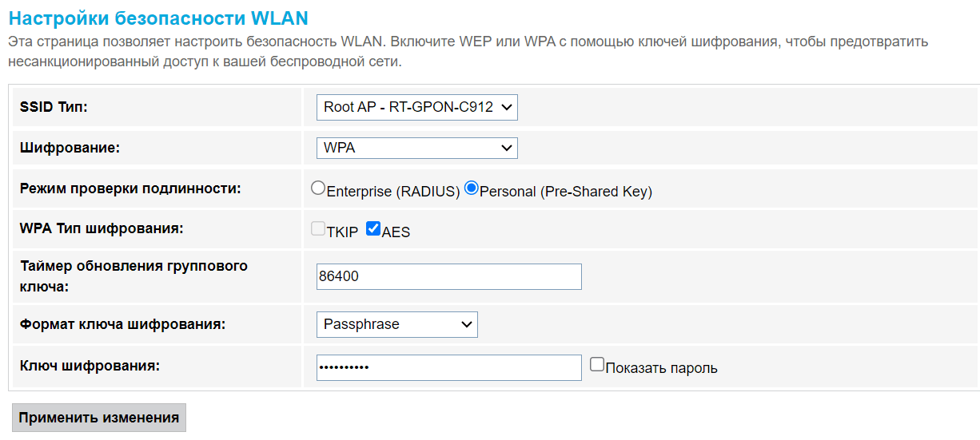Focus the Ключ шифрования password field

(x=448, y=367)
